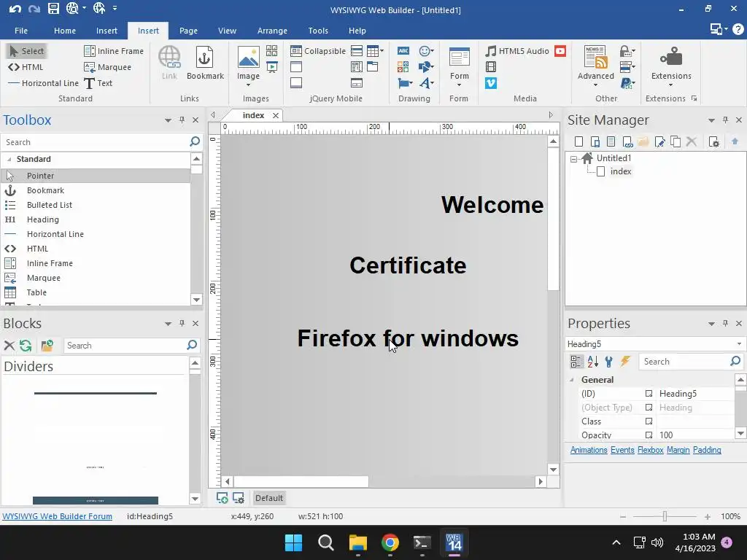Collapse the Standard toolbox category
The image size is (747, 560).
coord(9,159)
